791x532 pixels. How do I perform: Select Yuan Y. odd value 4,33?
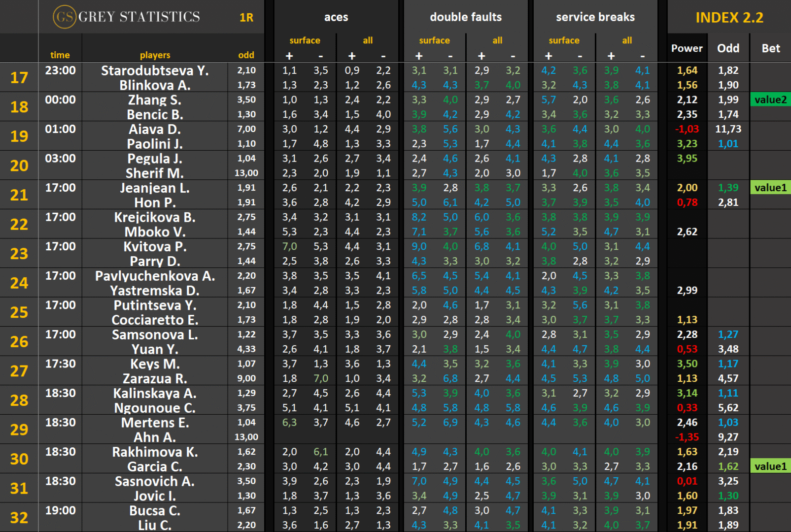tap(246, 349)
